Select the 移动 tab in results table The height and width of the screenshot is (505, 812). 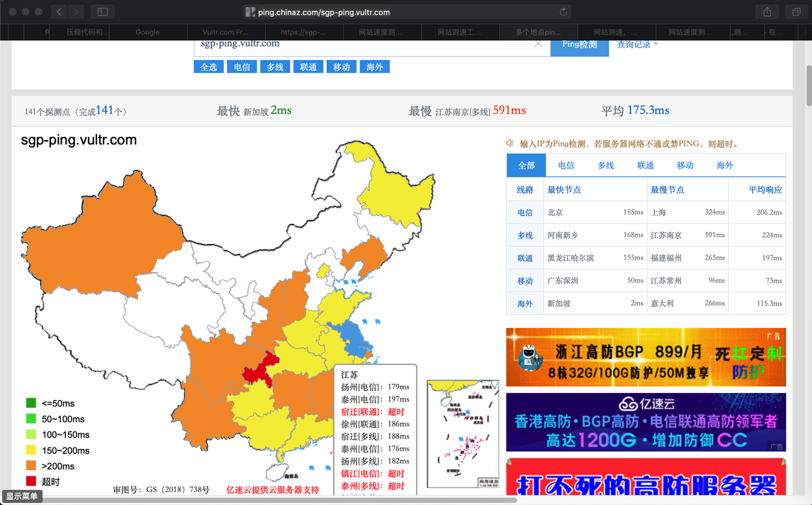tap(685, 165)
